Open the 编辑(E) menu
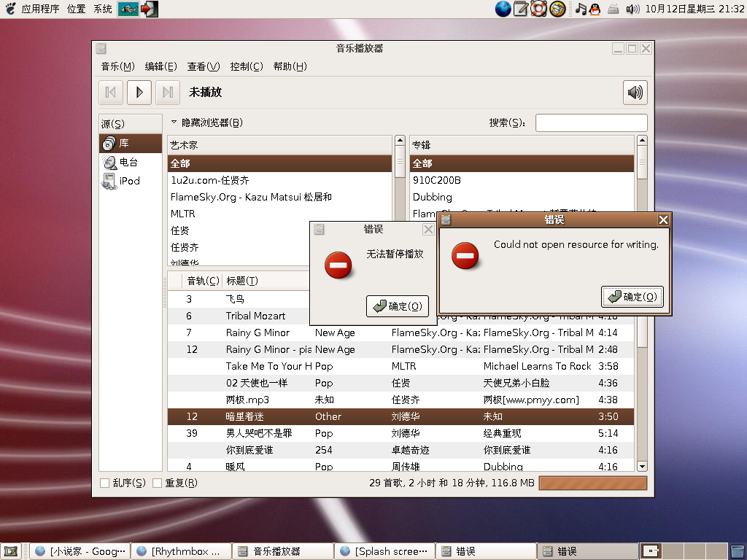Viewport: 747px width, 560px height. coord(160,66)
